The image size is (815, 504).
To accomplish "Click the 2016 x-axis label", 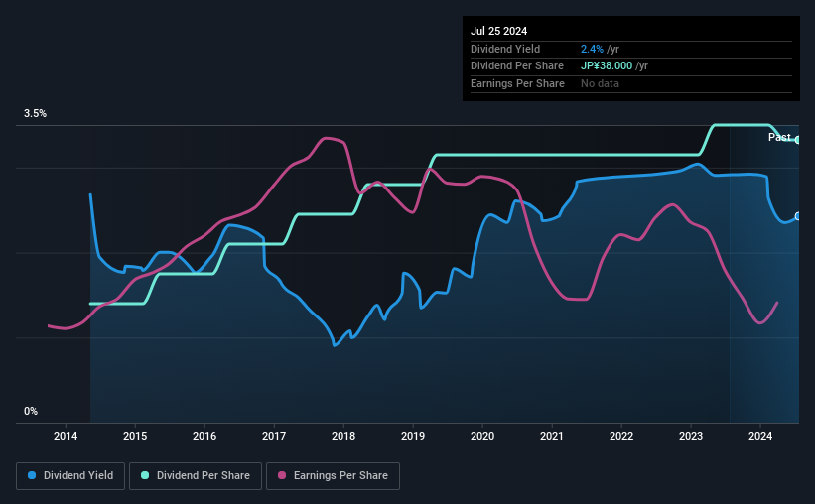I will point(204,436).
